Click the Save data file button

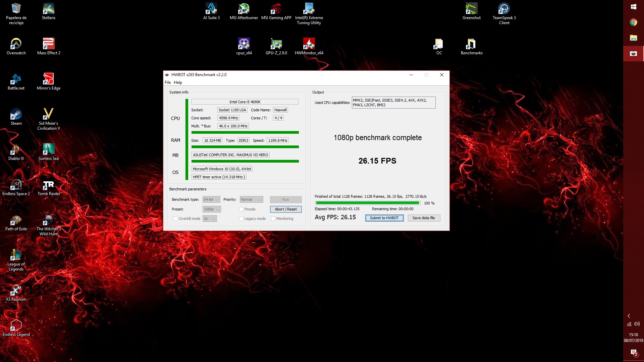click(424, 218)
